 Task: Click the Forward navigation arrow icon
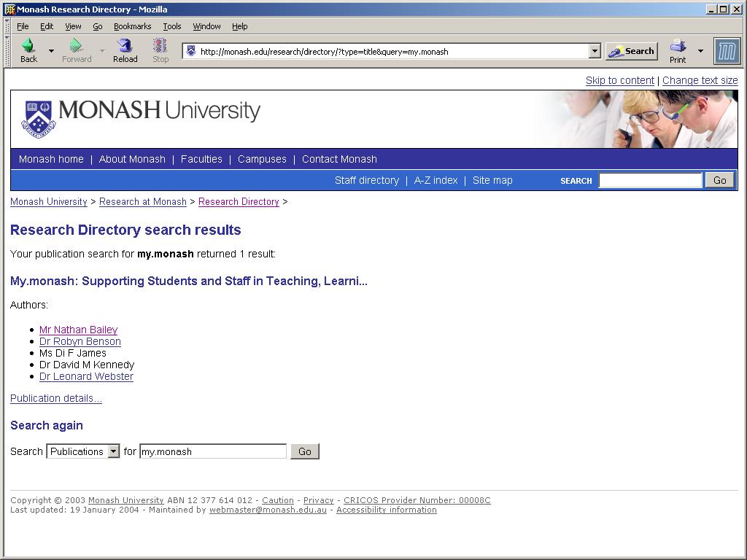76,45
